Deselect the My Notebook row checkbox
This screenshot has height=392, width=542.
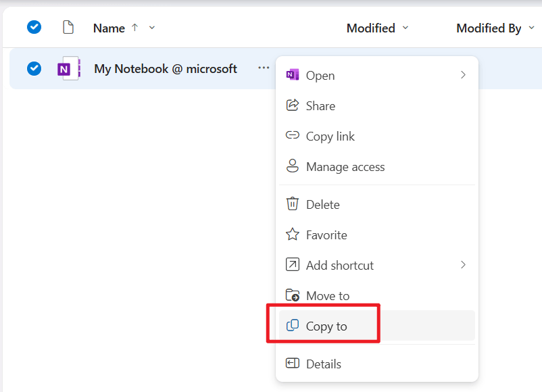tap(34, 68)
